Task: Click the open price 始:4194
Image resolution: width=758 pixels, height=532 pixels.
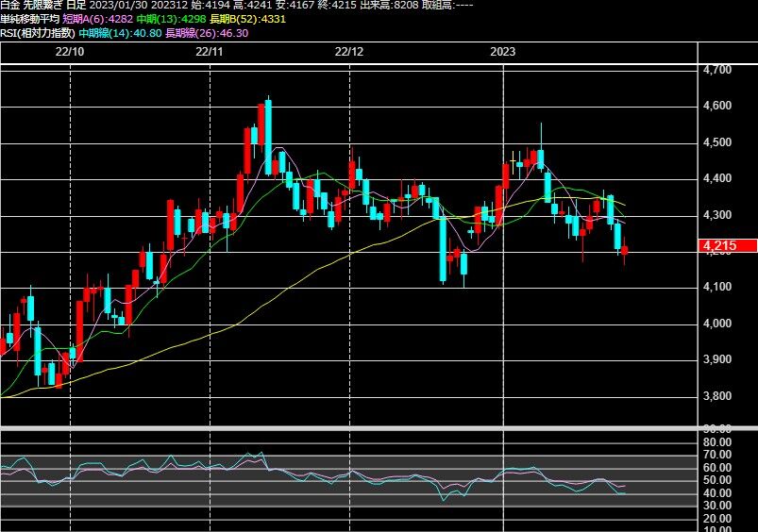Action: pyautogui.click(x=211, y=6)
